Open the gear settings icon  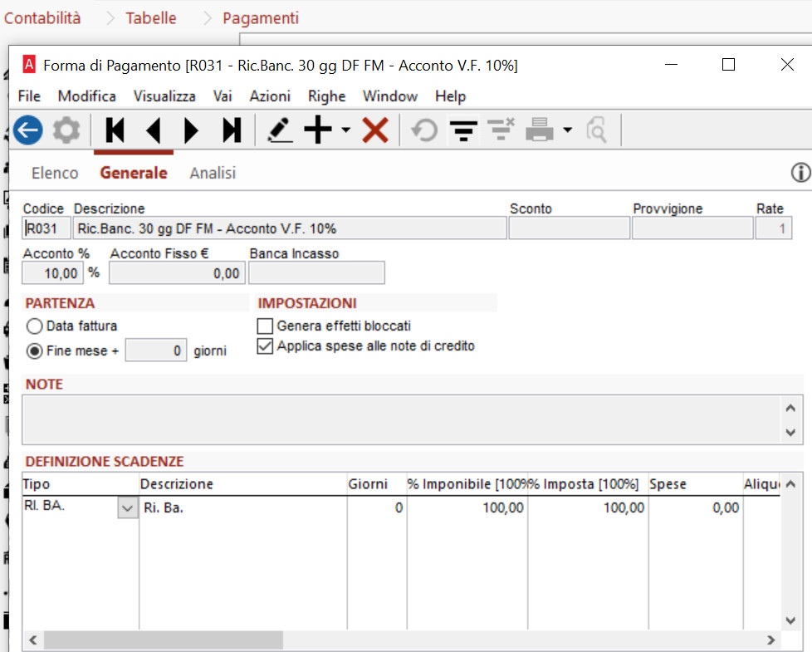[66, 130]
